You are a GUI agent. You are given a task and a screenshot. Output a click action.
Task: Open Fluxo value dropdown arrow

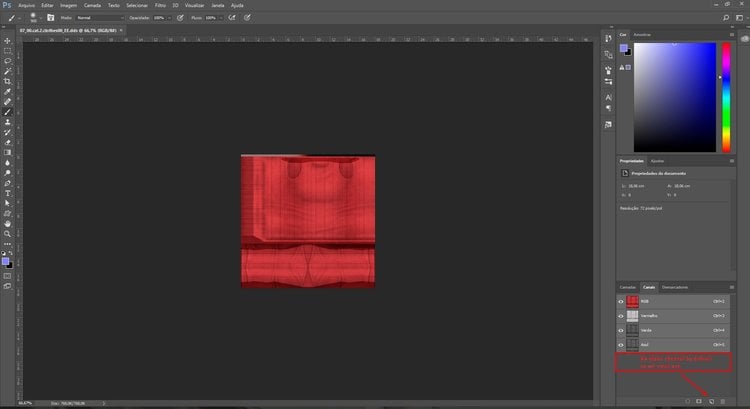[x=221, y=18]
